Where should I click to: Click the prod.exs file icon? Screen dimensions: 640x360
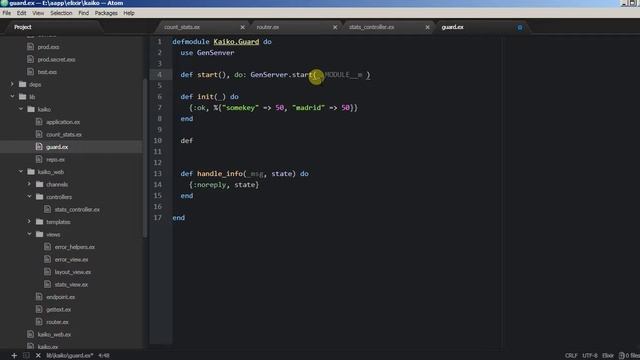pos(30,47)
